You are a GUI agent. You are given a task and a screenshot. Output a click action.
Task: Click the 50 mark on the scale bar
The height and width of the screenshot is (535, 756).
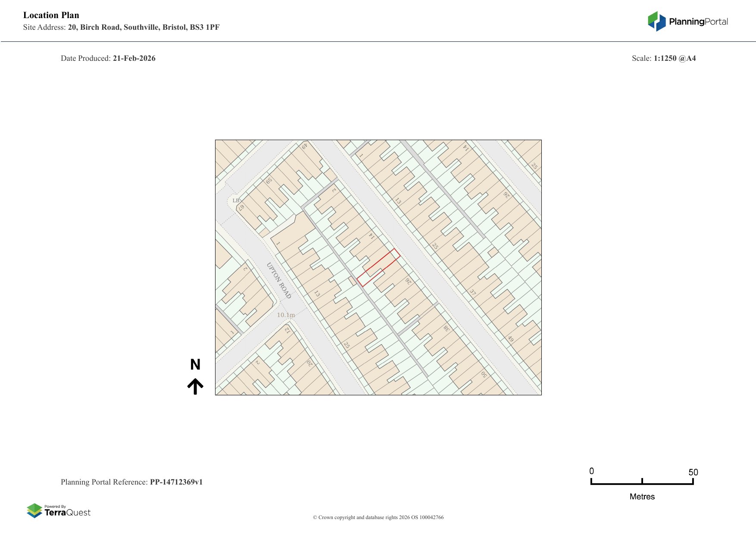click(694, 472)
